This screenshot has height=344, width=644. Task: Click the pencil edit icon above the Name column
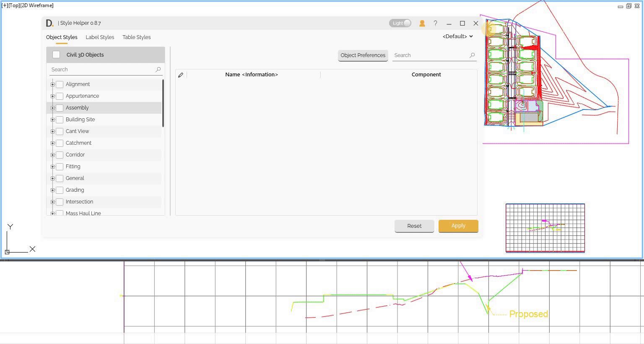pos(181,74)
